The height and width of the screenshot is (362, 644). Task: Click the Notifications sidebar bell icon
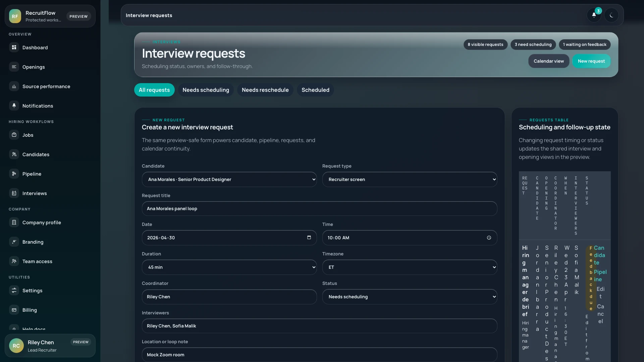[14, 106]
